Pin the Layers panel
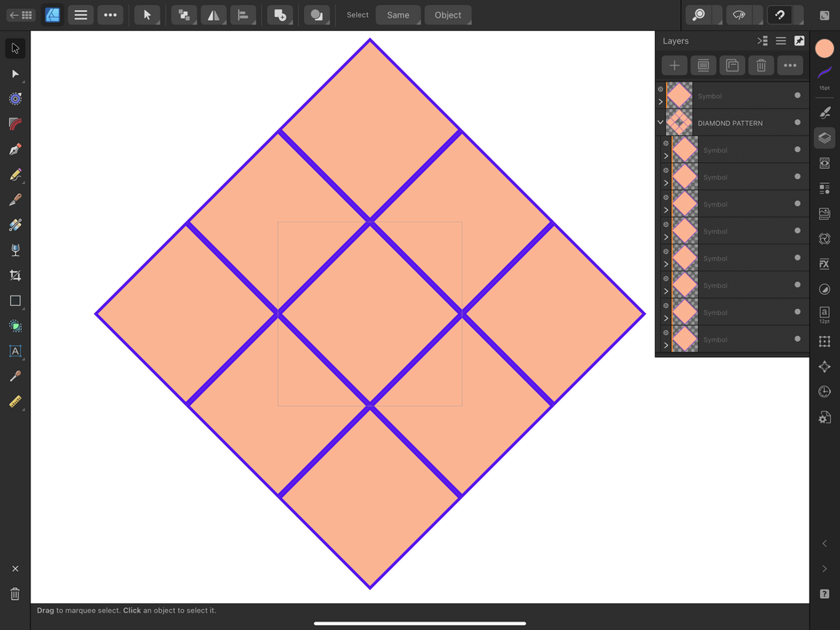This screenshot has width=840, height=630. 799,40
